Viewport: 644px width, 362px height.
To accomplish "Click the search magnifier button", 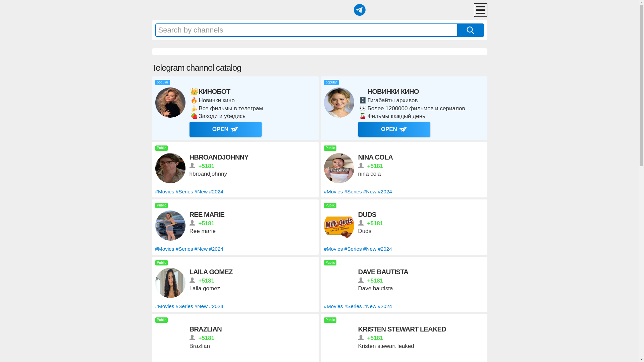I will pyautogui.click(x=470, y=30).
